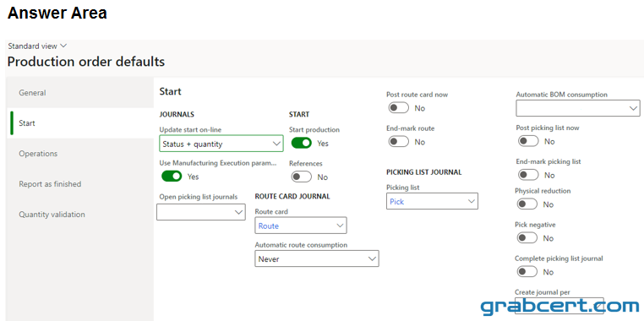Enable the Pick negative toggle
The width and height of the screenshot is (644, 321).
[527, 237]
